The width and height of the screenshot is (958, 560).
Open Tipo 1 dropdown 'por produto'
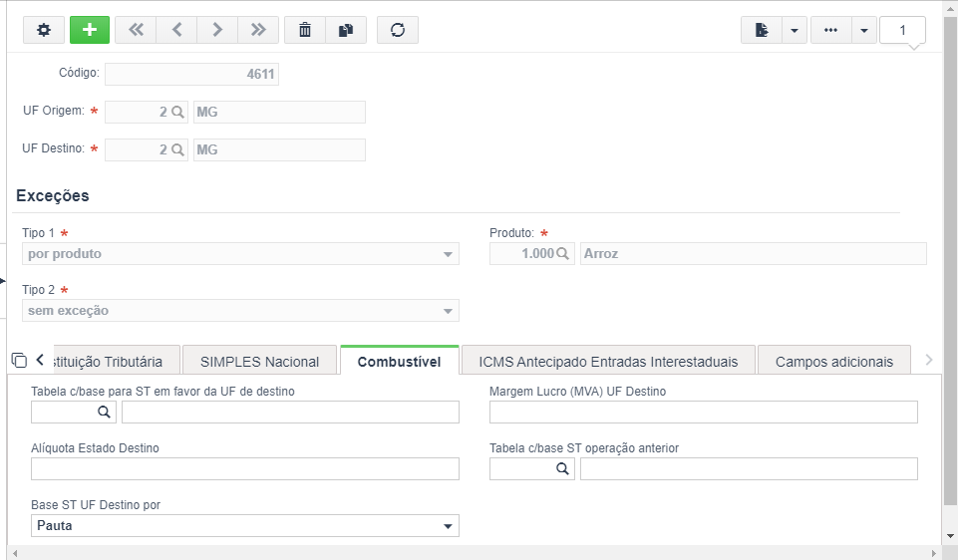pos(240,254)
